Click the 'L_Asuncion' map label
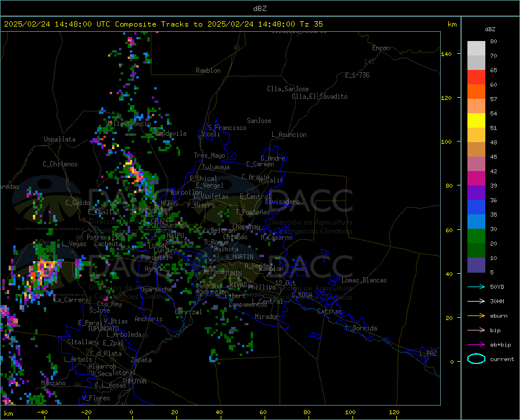 [289, 135]
